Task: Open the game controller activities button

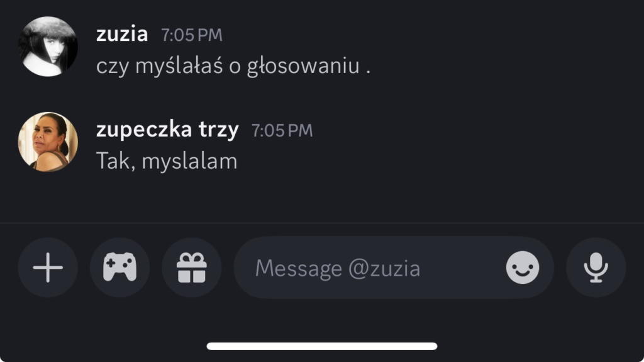Action: [119, 268]
